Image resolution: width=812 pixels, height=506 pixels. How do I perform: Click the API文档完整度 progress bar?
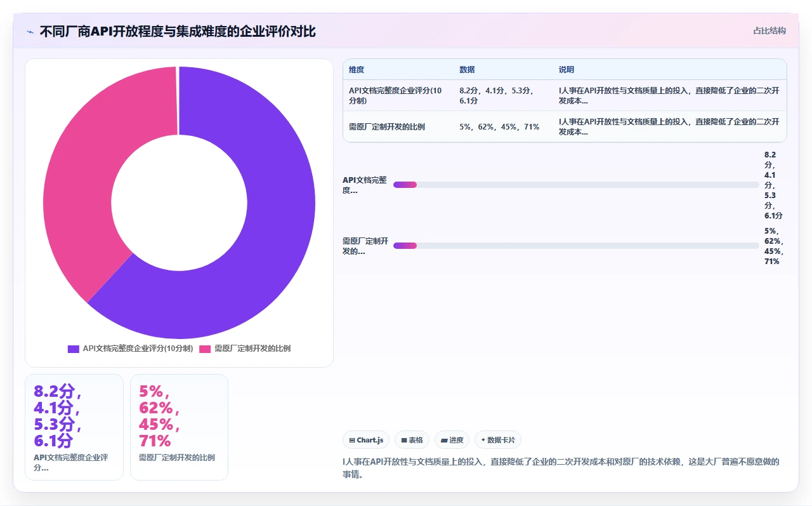tap(576, 185)
